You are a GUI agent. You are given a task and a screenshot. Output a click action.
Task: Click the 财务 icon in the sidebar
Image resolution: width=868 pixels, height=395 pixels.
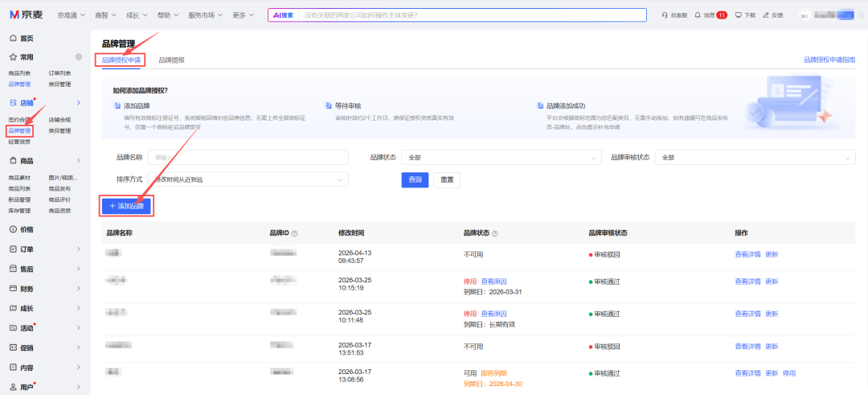(14, 289)
